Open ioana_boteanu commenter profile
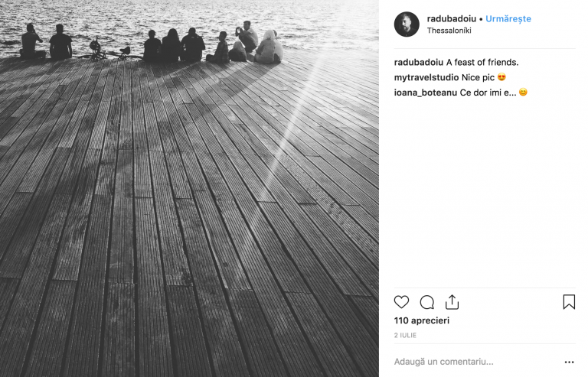 tap(425, 93)
